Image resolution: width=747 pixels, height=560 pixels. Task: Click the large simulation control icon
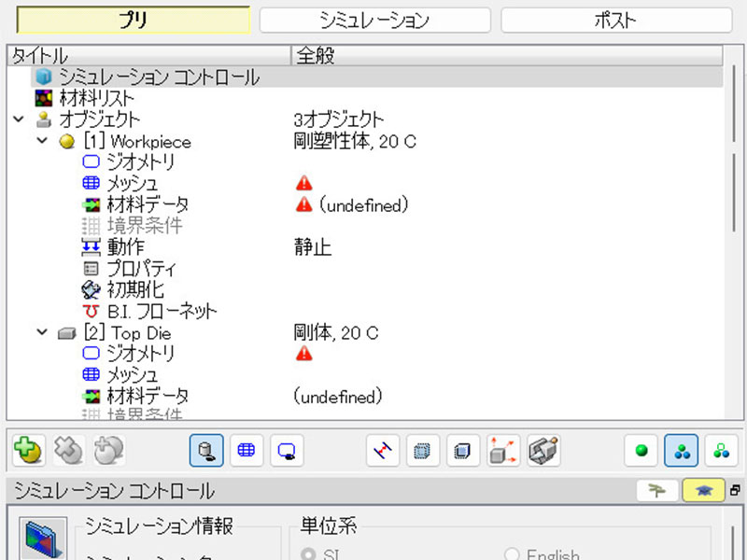point(40,541)
